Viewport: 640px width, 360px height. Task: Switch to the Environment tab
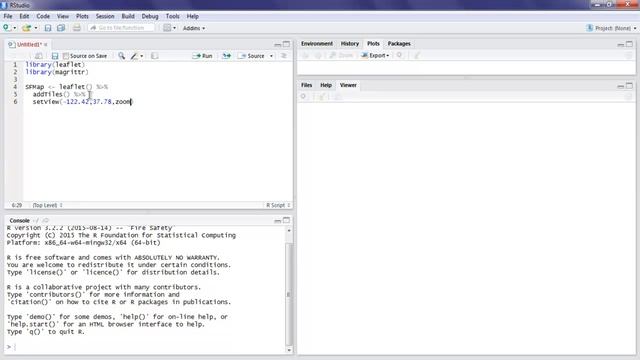[317, 44]
